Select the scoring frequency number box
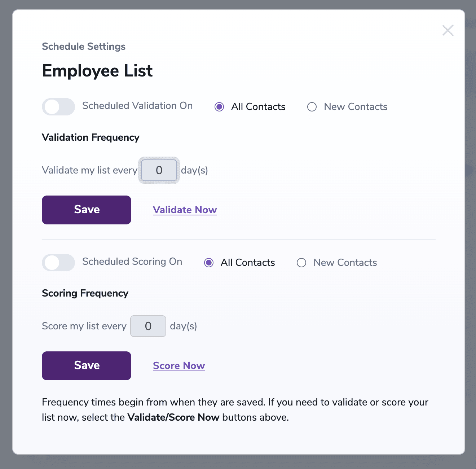476x469 pixels. (148, 326)
